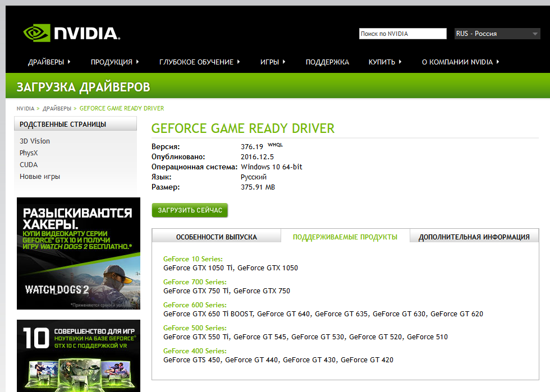Screen dimensions: 550x392
Task: Click the Windows 10 64-bit text
Action: [x=272, y=167]
